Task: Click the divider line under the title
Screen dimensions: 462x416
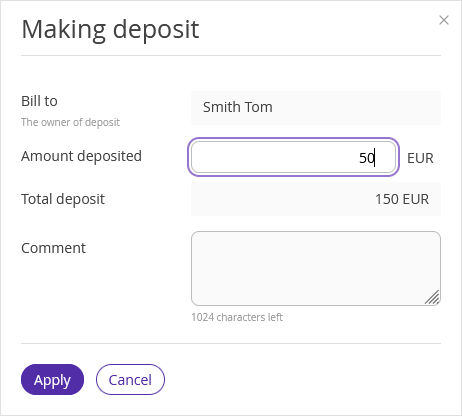Action: 231,55
